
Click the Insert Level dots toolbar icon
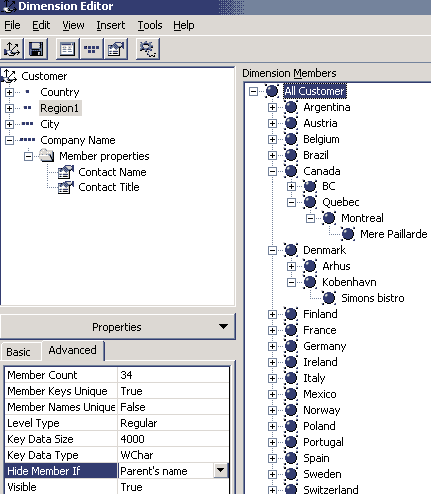point(91,49)
